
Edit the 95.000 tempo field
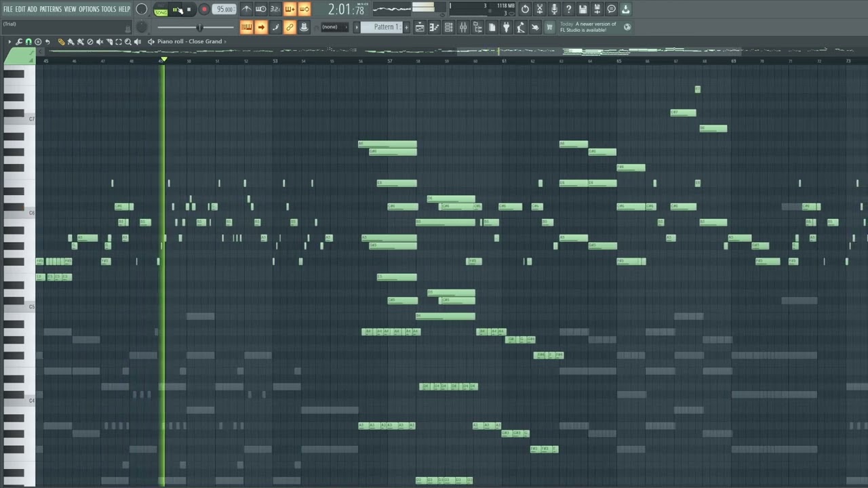tap(224, 9)
